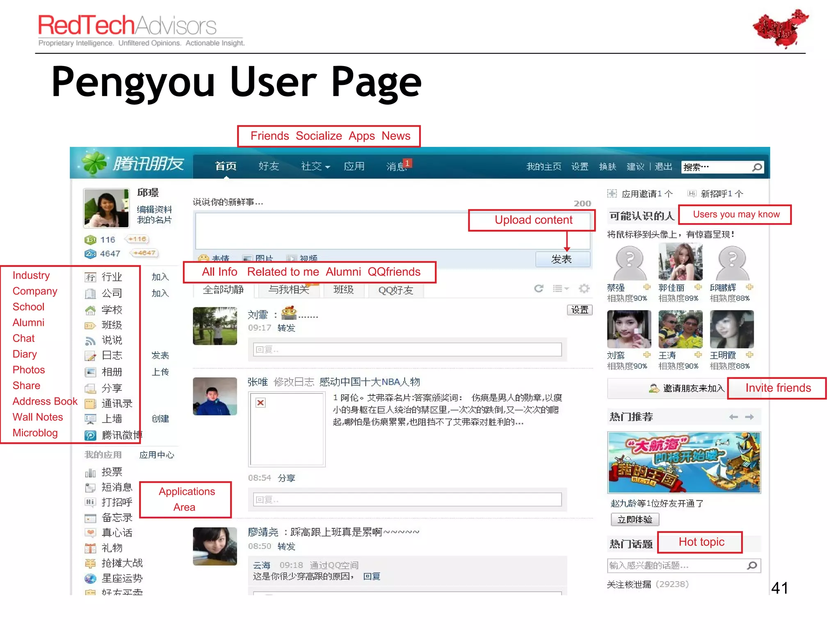This screenshot has width=840, height=630.
Task: Open the 腾讯微博 microblog icon
Action: click(90, 435)
